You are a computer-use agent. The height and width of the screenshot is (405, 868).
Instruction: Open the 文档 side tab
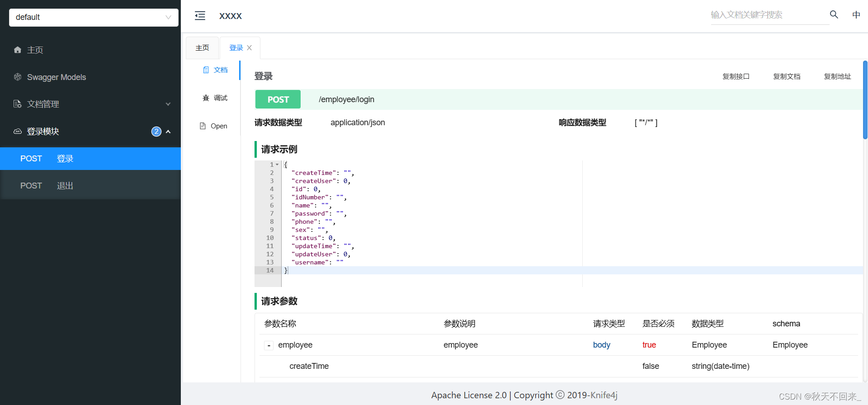[215, 70]
